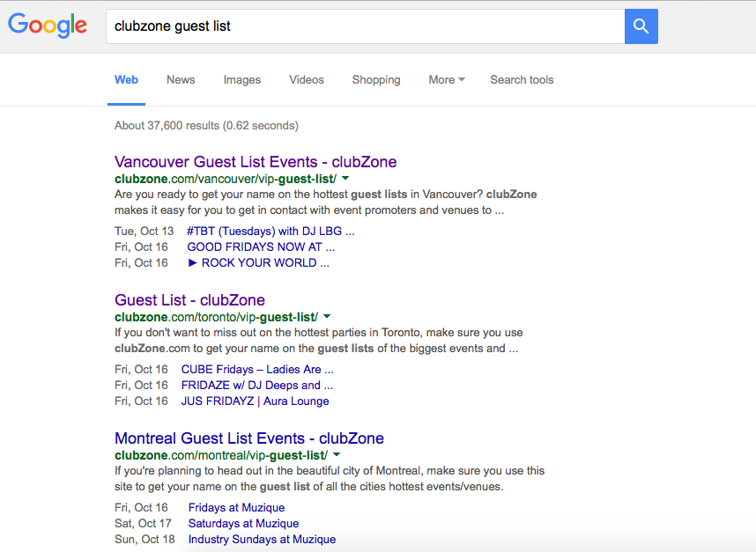Open 'Fridays at Muzique' link
This screenshot has width=756, height=552.
click(x=236, y=508)
